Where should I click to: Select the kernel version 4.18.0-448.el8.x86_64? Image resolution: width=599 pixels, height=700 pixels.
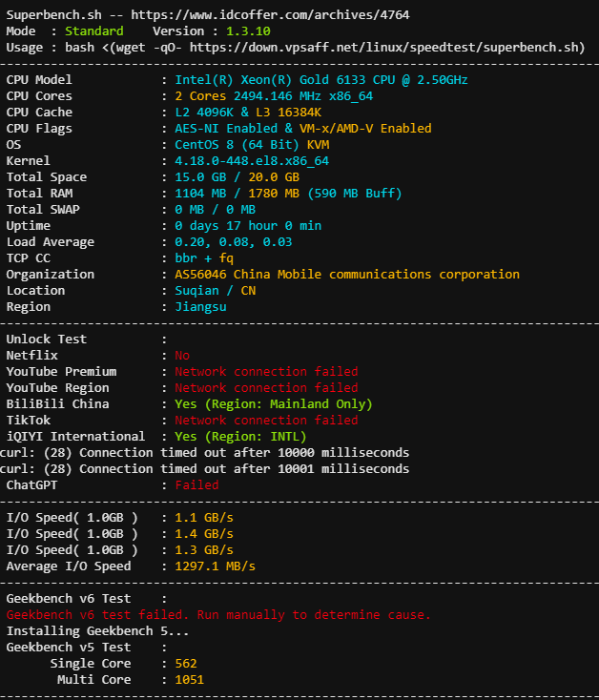coord(252,161)
